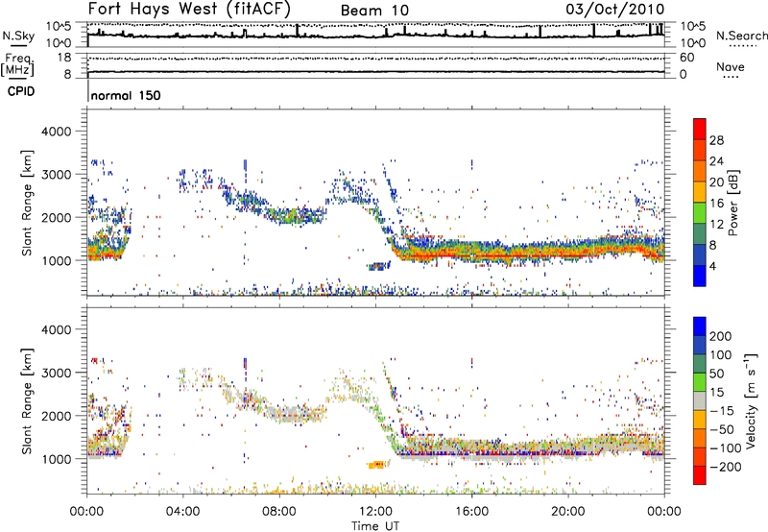This screenshot has height=532, width=768.
Task: Click the "-15" velocity colorbar label
Action: pos(722,411)
